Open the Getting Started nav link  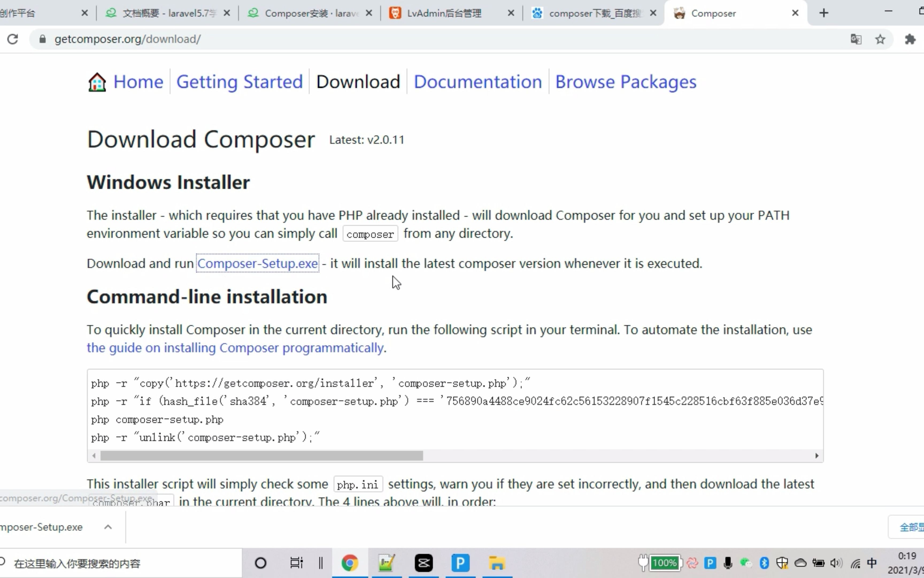239,82
